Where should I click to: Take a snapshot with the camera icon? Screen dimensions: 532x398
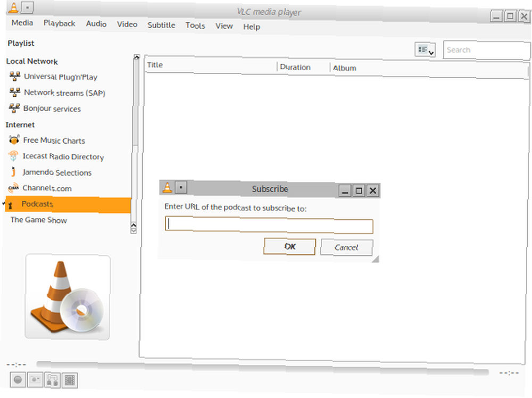click(35, 380)
